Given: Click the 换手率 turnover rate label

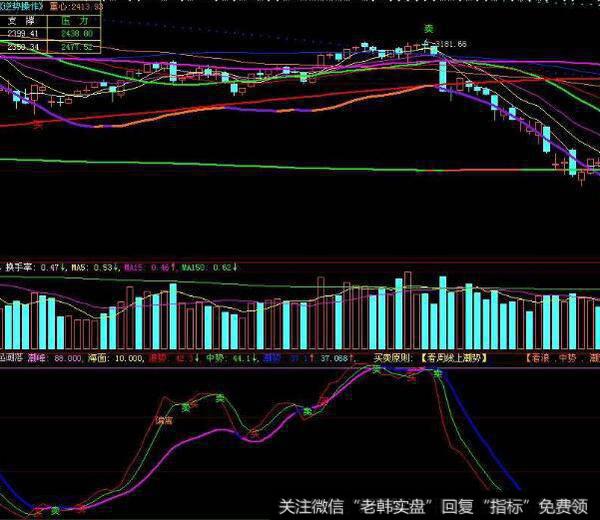Looking at the screenshot, I should [22, 267].
